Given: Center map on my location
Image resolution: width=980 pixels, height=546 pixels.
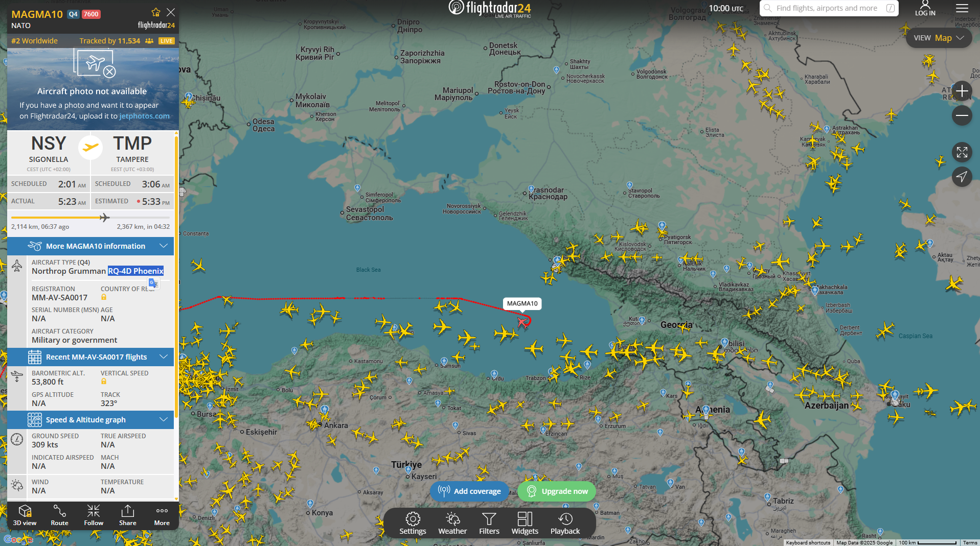Looking at the screenshot, I should tap(962, 177).
